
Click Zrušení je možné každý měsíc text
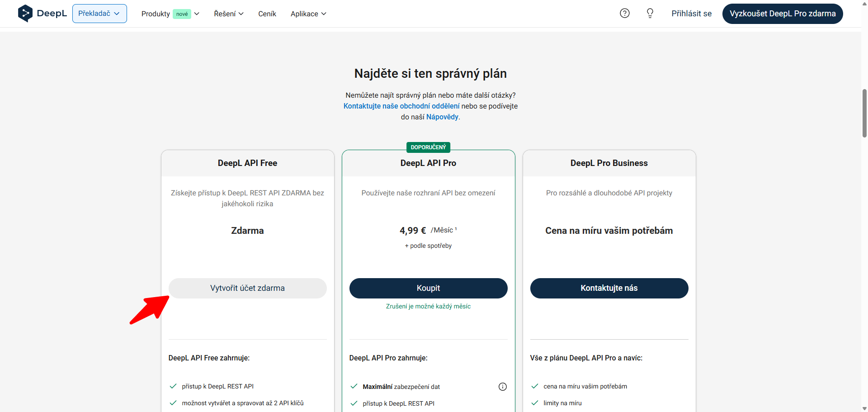point(429,307)
